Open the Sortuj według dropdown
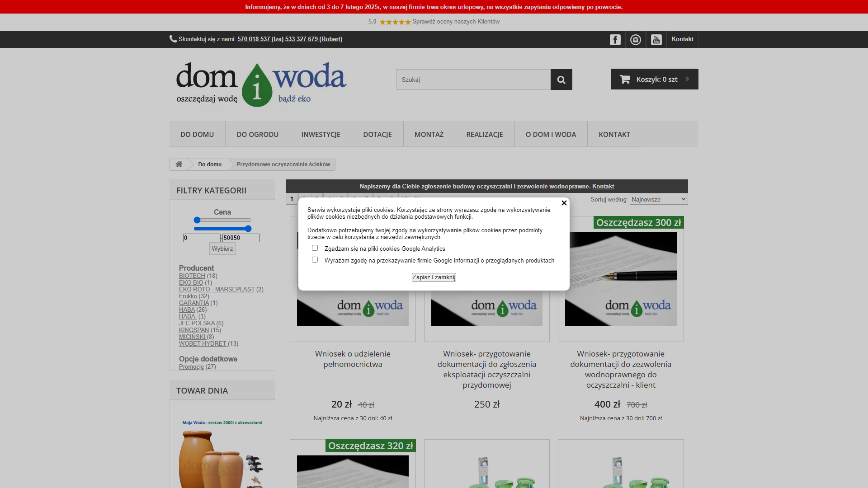868x488 pixels. 659,199
